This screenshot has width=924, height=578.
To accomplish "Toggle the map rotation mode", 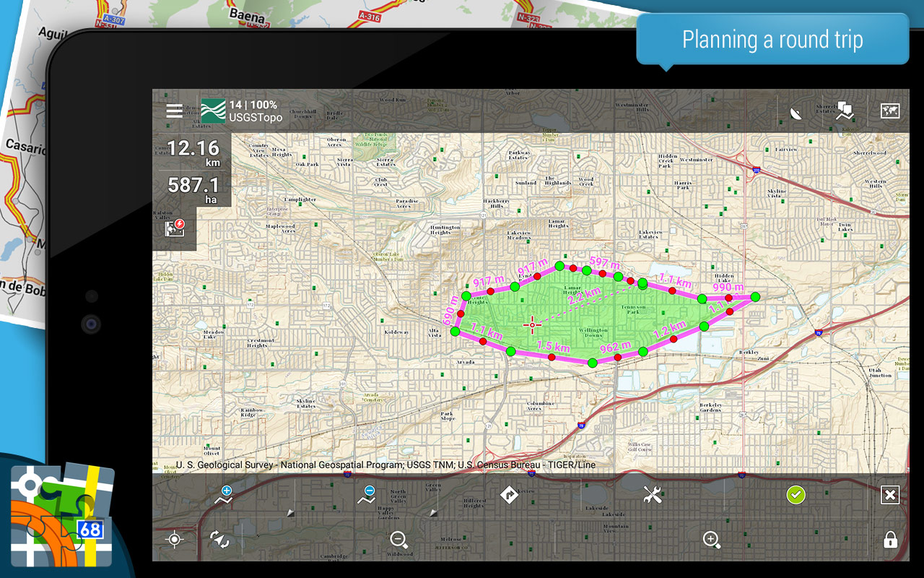I will pos(219,539).
